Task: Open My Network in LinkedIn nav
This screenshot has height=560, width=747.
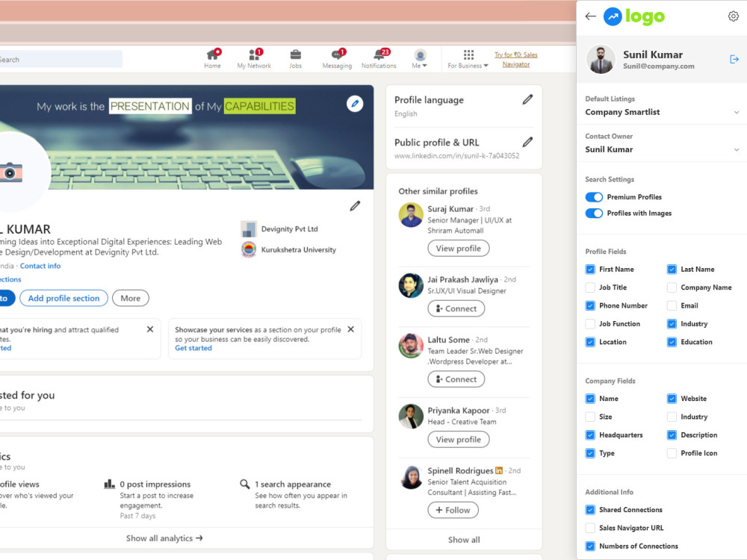Action: (254, 59)
